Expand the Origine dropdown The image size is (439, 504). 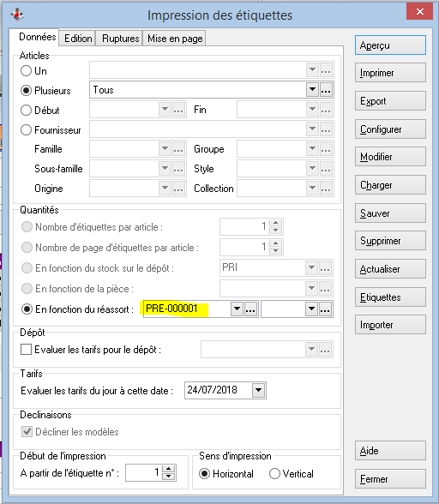pos(165,189)
